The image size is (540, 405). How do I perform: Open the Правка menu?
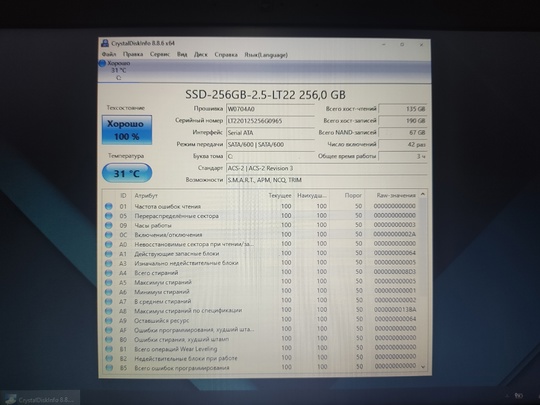pyautogui.click(x=133, y=54)
